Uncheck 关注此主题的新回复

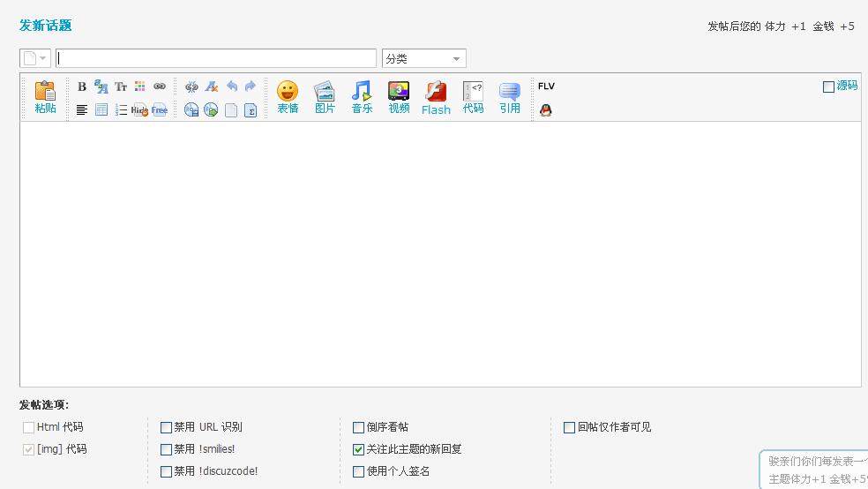(x=358, y=449)
